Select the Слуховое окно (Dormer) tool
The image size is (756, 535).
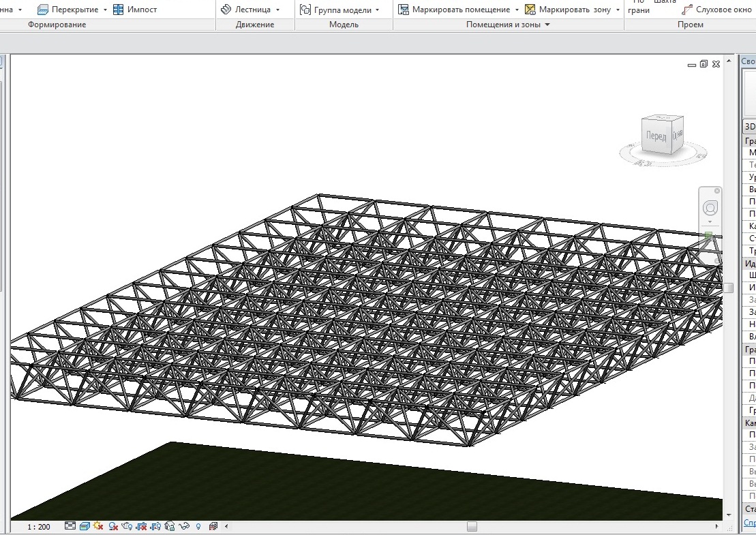click(717, 10)
